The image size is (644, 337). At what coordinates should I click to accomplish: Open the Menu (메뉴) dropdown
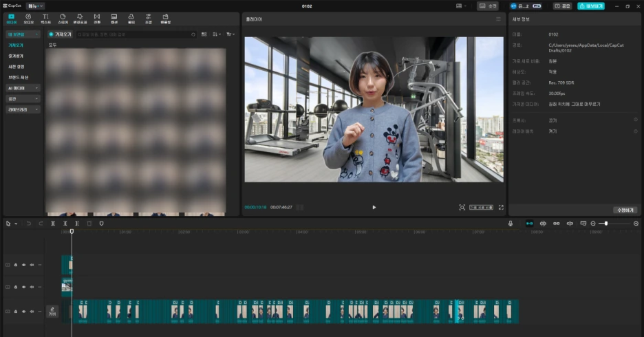[x=35, y=6]
